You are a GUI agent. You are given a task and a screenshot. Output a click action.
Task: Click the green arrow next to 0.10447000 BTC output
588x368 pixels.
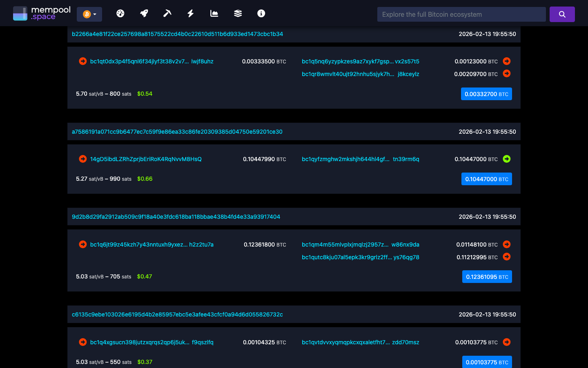[507, 159]
